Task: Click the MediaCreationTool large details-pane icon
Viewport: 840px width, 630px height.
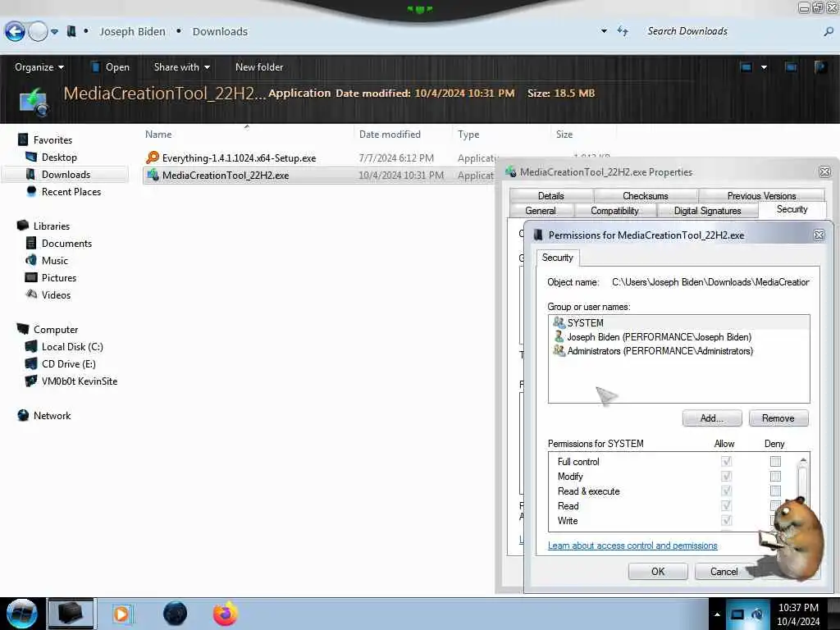Action: tap(34, 102)
